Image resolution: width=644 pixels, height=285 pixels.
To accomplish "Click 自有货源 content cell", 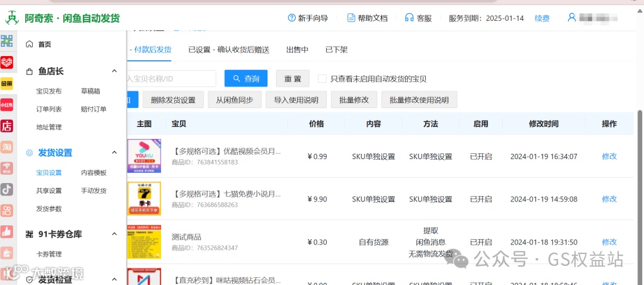I will pyautogui.click(x=373, y=242).
